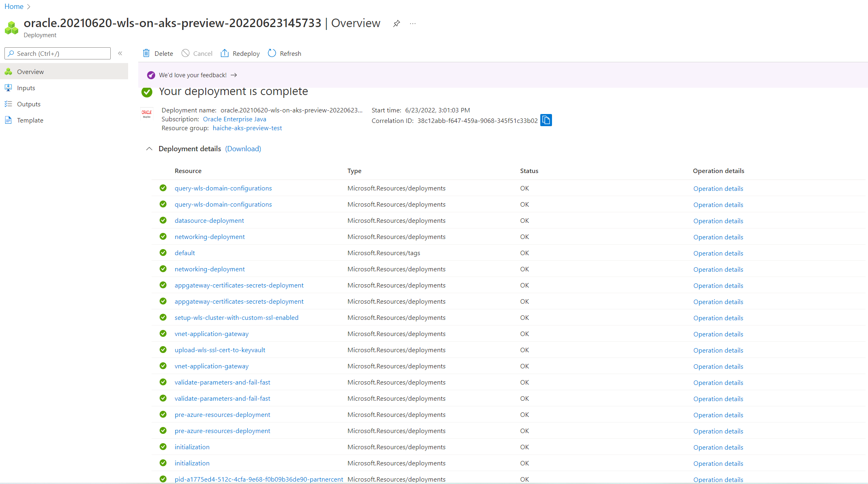Open the Oracle Enterprise Java subscription

[x=234, y=119]
